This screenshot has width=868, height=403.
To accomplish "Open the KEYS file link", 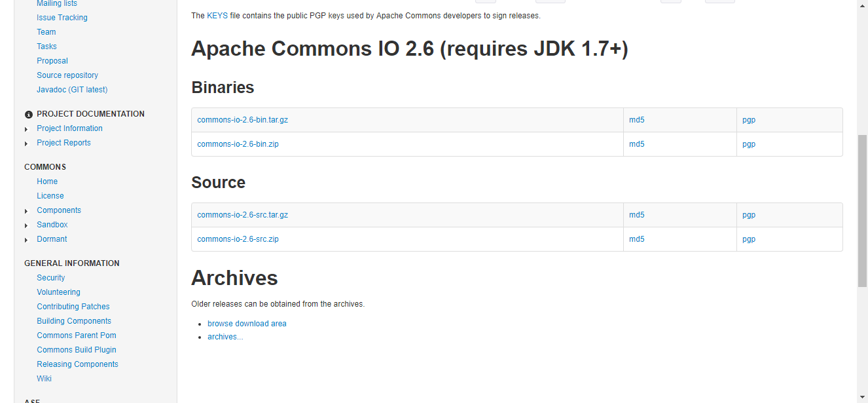I will coord(217,15).
